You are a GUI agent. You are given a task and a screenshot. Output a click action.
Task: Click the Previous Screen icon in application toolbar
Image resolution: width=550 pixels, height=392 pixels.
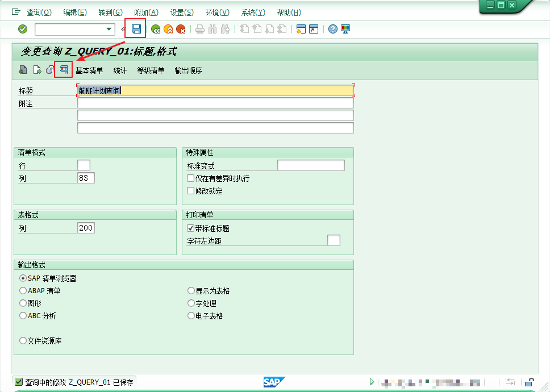[x=23, y=70]
